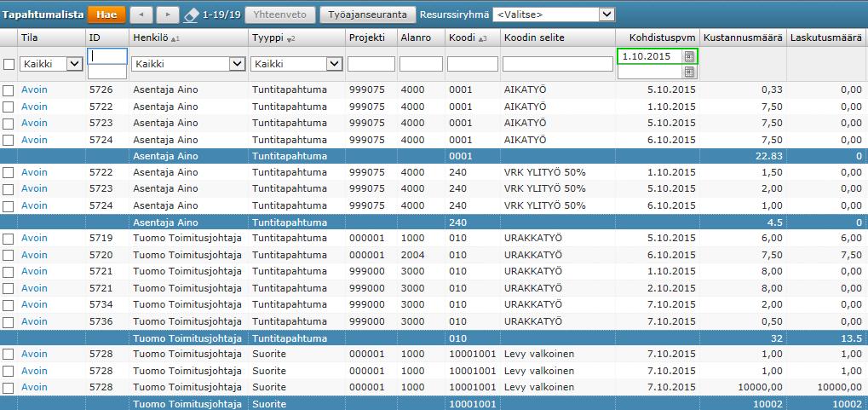Click the 32 Kustannusmäärä subtotal
This screenshot has height=410, width=868.
click(777, 338)
